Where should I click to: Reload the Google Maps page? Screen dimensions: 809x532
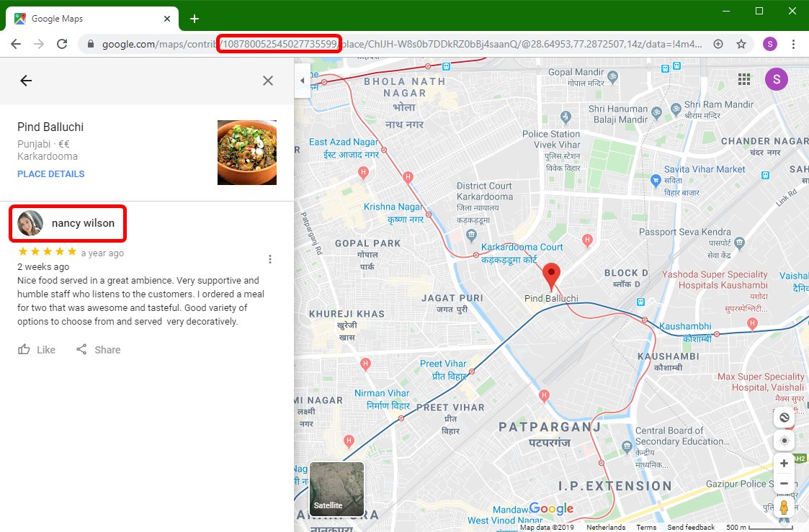click(62, 44)
